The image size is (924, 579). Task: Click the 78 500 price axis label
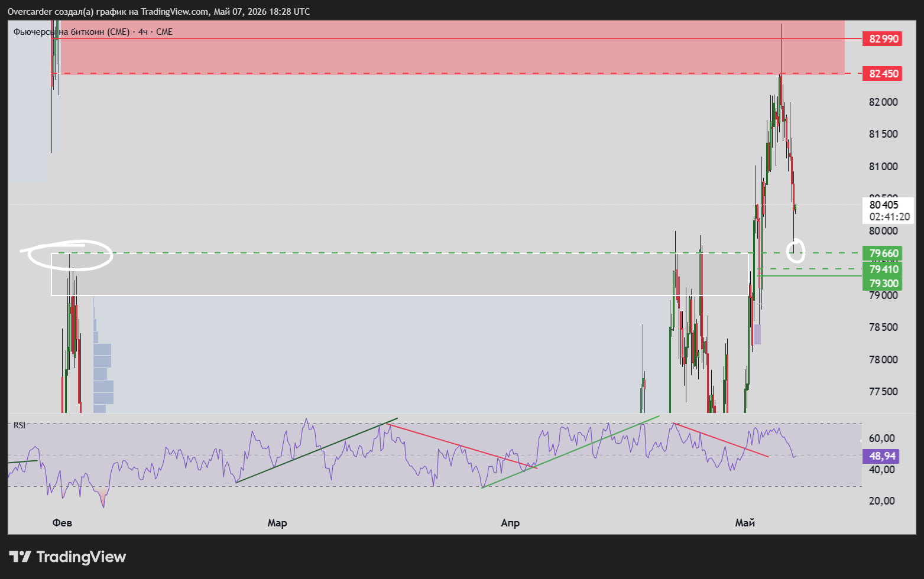883,327
